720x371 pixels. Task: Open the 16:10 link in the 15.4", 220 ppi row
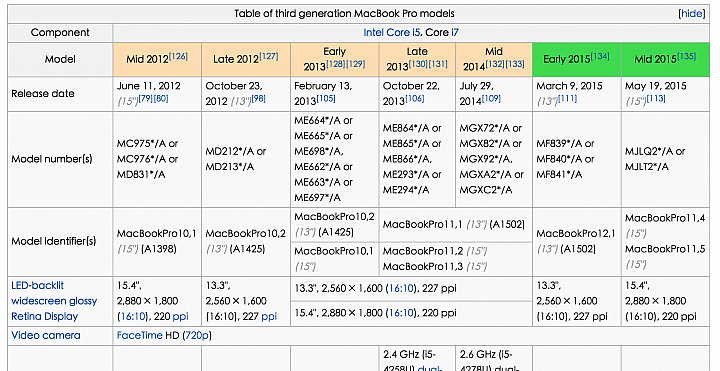coord(401,313)
